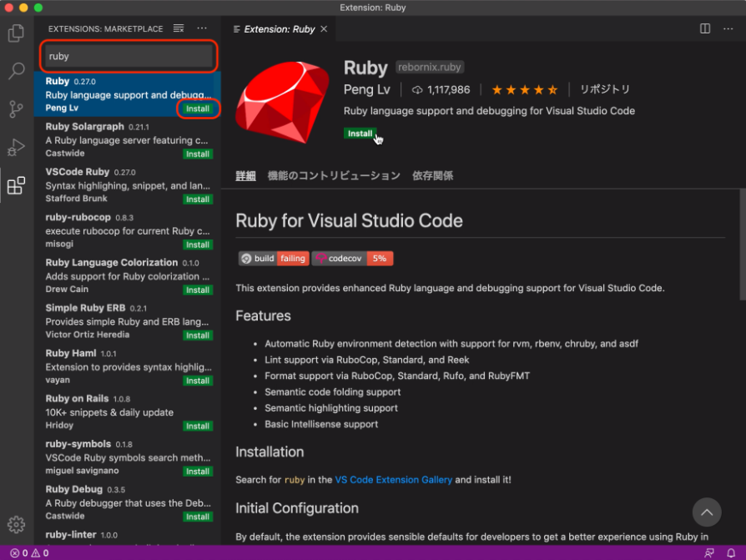Open the Run and Debug view icon
This screenshot has height=560, width=746.
(x=16, y=147)
